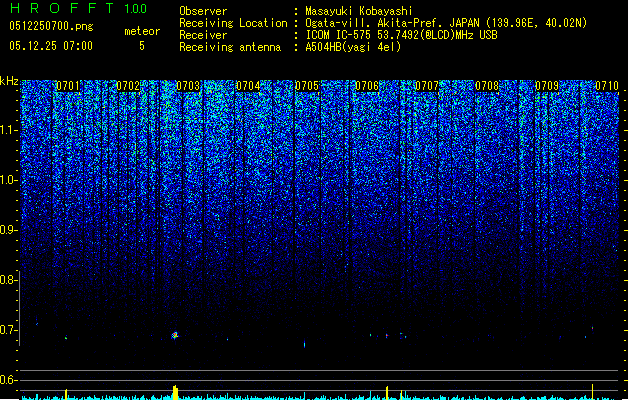
Task: Click the meteor count value 5
Action: tap(142, 46)
